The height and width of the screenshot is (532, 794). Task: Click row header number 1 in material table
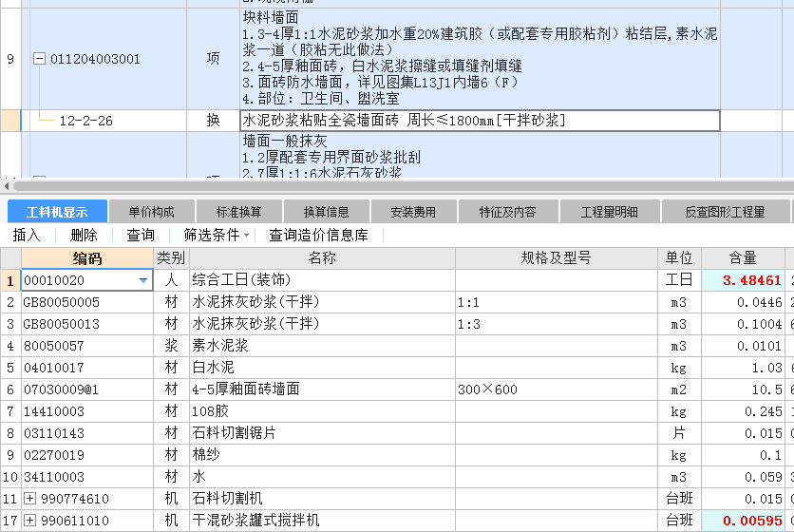pyautogui.click(x=10, y=280)
